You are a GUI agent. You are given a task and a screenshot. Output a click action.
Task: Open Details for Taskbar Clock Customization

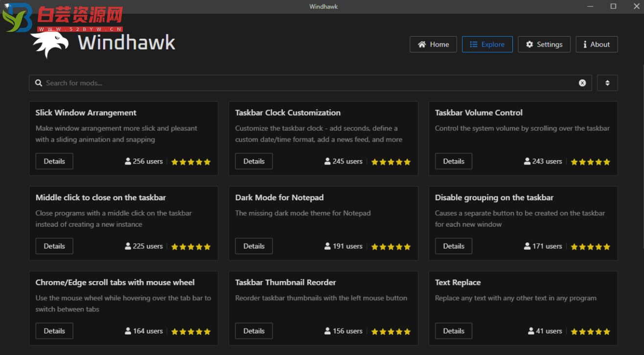pyautogui.click(x=254, y=161)
